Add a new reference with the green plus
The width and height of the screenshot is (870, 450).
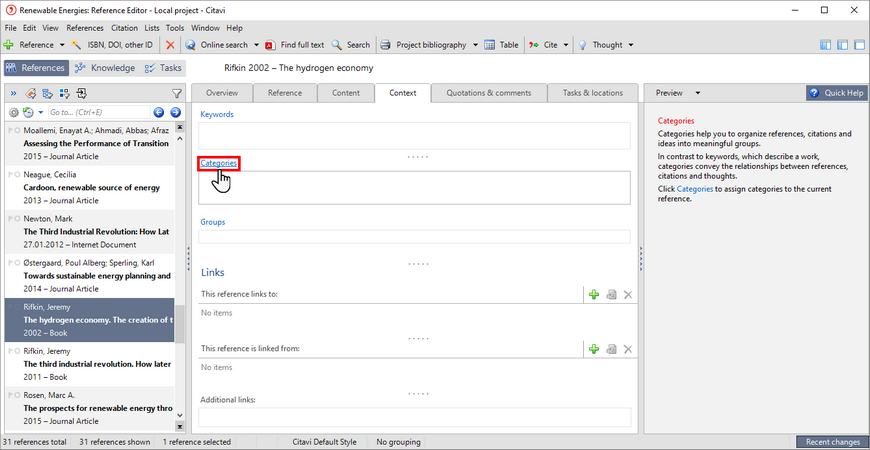pyautogui.click(x=8, y=45)
